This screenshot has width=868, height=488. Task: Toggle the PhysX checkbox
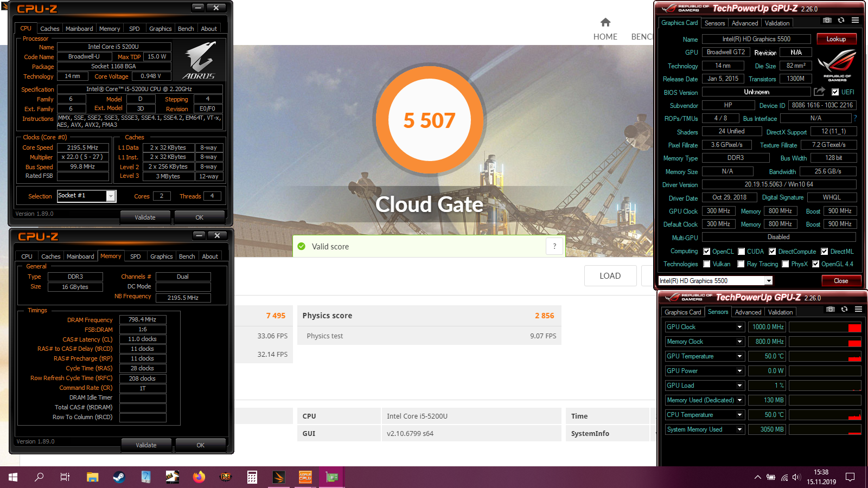coord(786,264)
